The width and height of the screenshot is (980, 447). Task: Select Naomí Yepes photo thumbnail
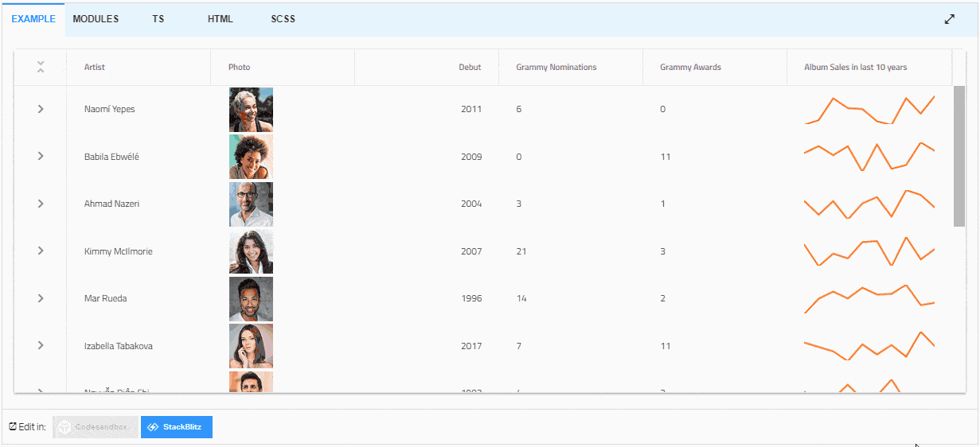(251, 110)
